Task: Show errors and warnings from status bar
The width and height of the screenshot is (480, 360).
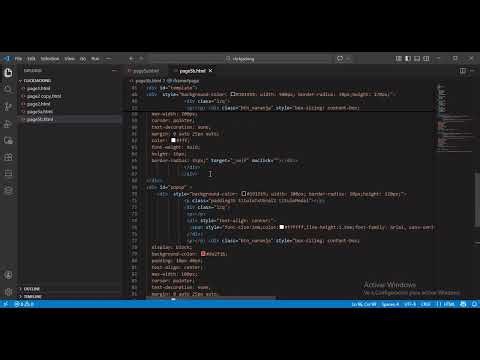Action: click(x=24, y=304)
